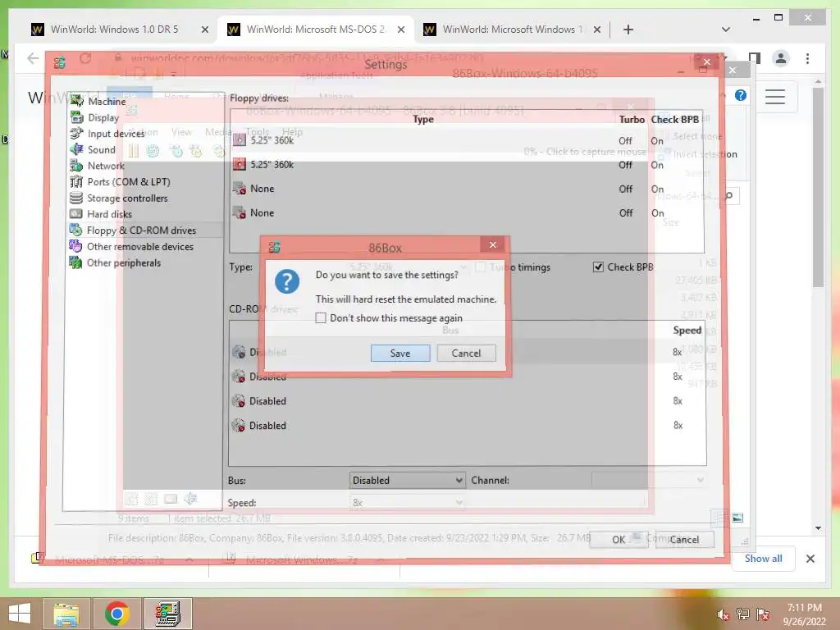840x630 pixels.
Task: Close the 86Box confirmation dialog
Action: click(x=493, y=244)
